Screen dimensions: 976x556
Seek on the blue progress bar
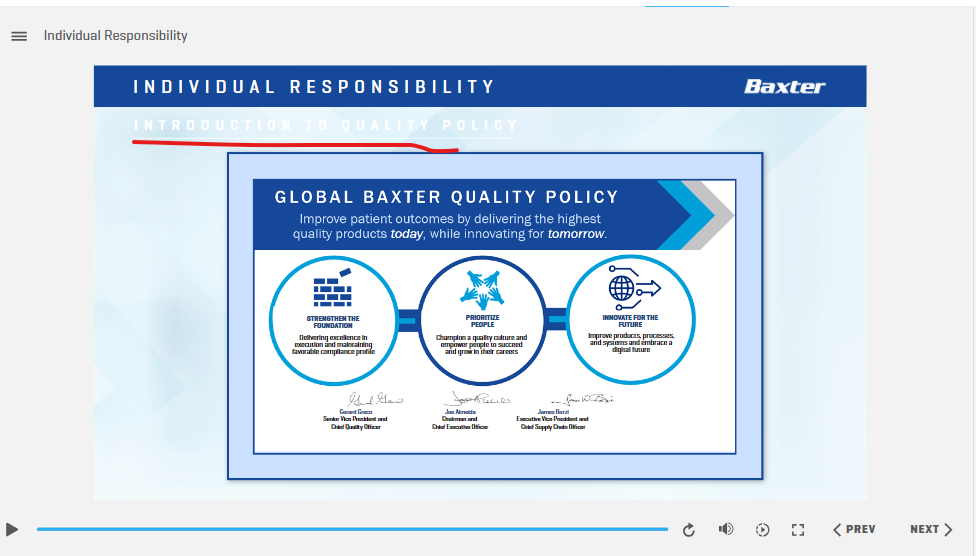352,529
